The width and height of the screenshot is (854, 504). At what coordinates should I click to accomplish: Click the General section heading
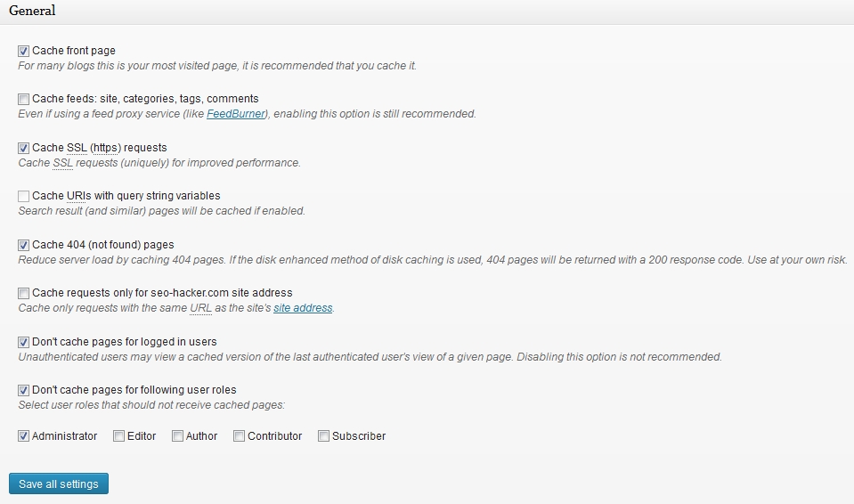click(x=32, y=12)
